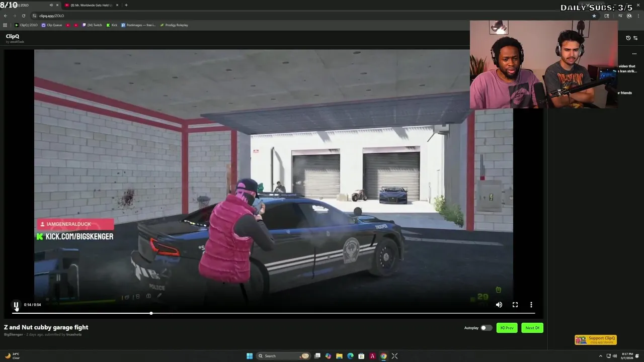
Task: Mute the ClipQ tab audio icon
Action: (x=51, y=5)
